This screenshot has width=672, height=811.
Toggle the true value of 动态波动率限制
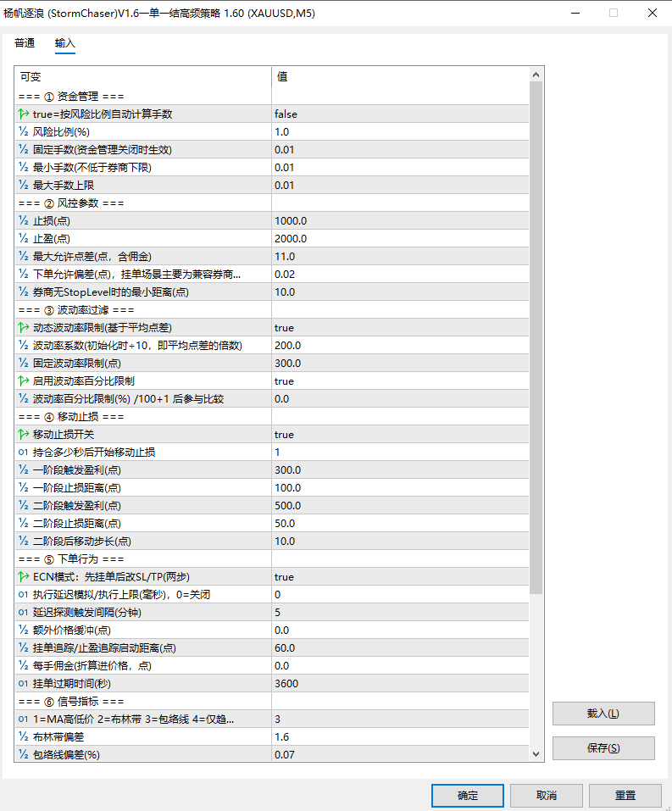(284, 327)
